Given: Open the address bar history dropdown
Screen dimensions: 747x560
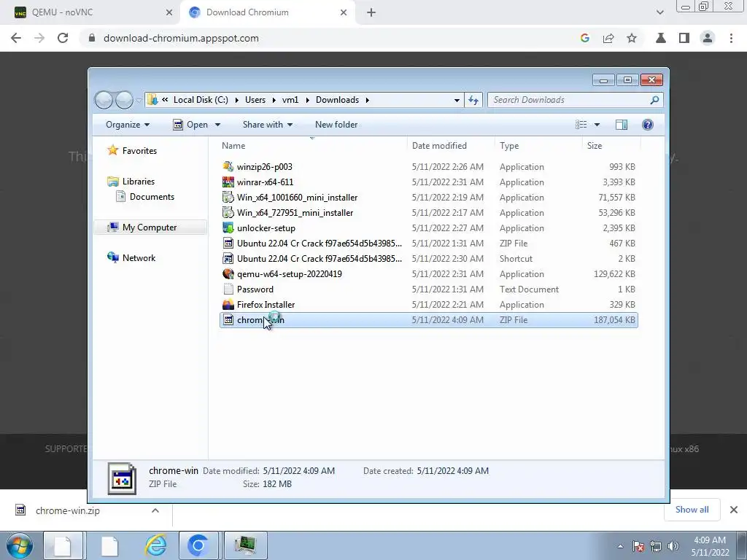Looking at the screenshot, I should click(457, 100).
